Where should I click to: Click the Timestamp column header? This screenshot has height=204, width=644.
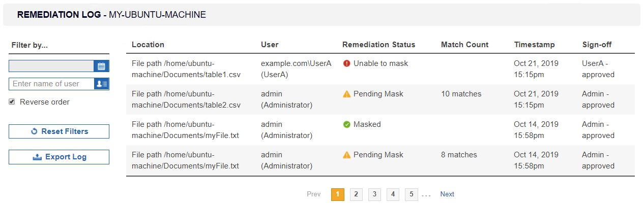(534, 45)
